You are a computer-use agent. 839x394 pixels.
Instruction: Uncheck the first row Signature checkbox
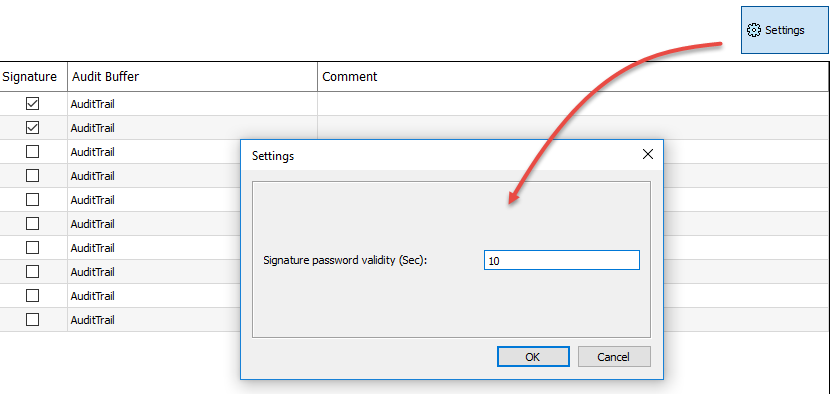point(33,103)
